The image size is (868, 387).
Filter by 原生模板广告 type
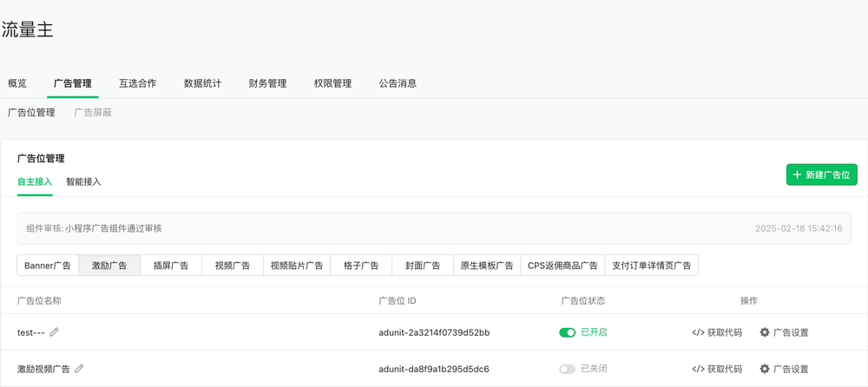486,266
